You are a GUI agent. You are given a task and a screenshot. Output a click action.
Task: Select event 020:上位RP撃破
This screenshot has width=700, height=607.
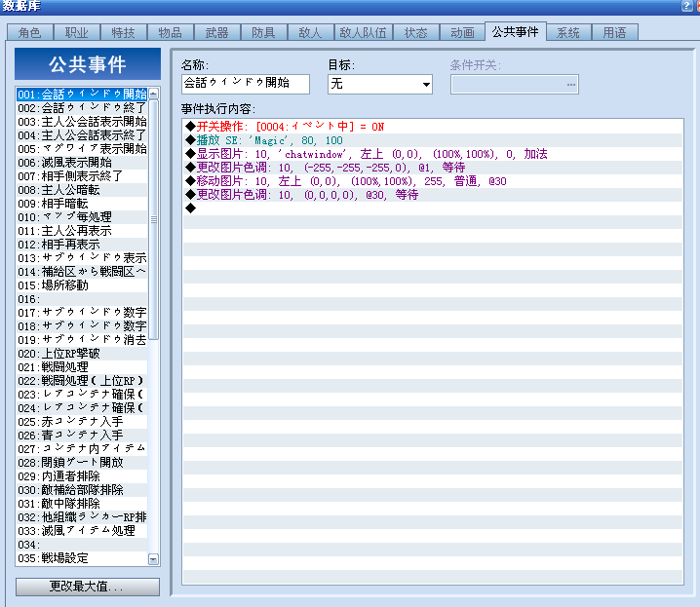coord(82,354)
